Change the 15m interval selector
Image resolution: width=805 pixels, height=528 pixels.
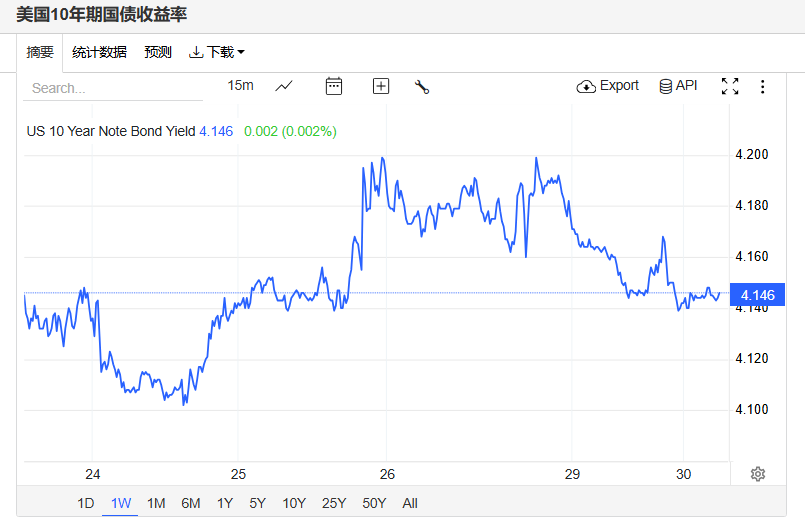pyautogui.click(x=240, y=85)
